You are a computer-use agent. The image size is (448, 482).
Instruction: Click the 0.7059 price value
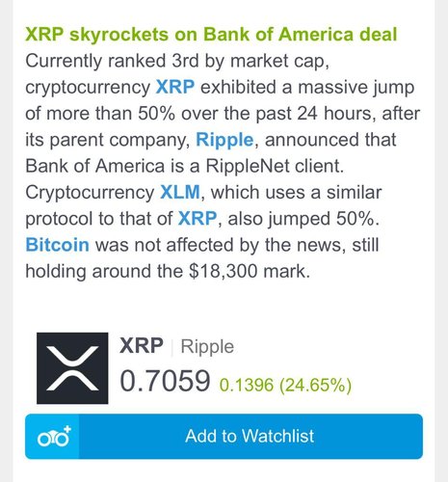pos(165,381)
